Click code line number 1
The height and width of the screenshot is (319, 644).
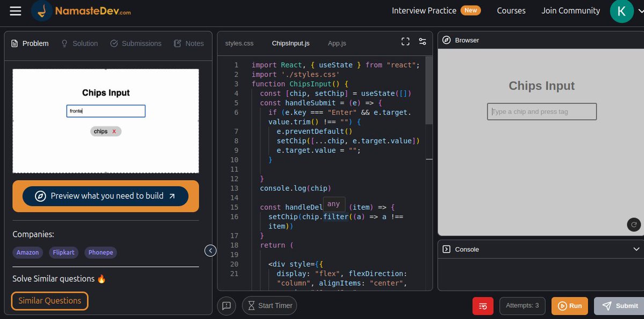click(236, 65)
